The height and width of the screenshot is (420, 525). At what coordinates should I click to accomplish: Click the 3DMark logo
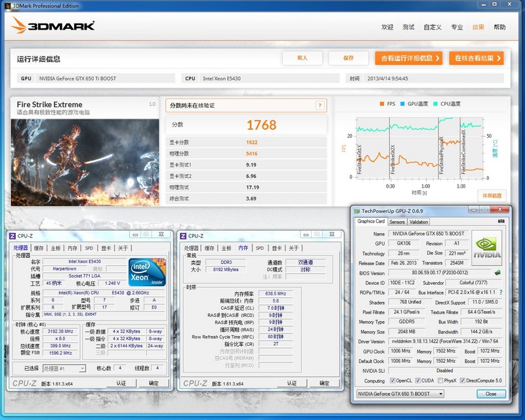[x=52, y=26]
